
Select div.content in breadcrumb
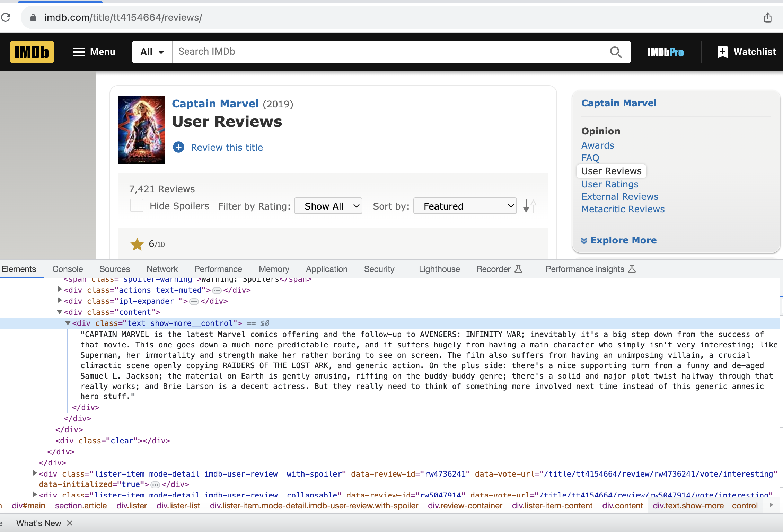click(x=623, y=506)
